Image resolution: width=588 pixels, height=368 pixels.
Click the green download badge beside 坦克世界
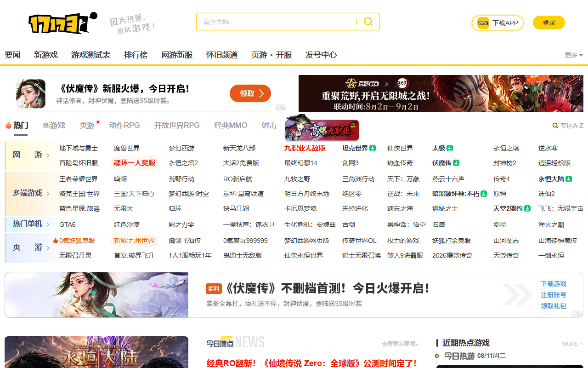click(373, 148)
